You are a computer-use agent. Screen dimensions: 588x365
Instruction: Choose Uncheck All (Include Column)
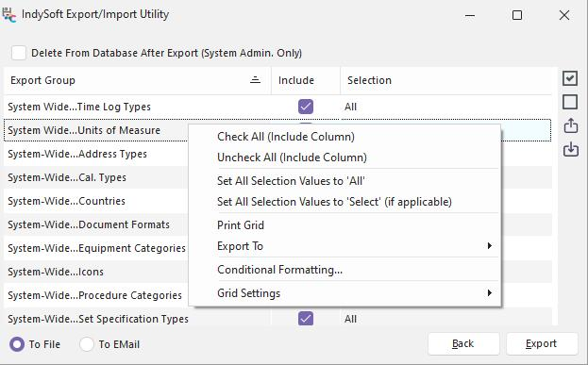click(x=344, y=158)
